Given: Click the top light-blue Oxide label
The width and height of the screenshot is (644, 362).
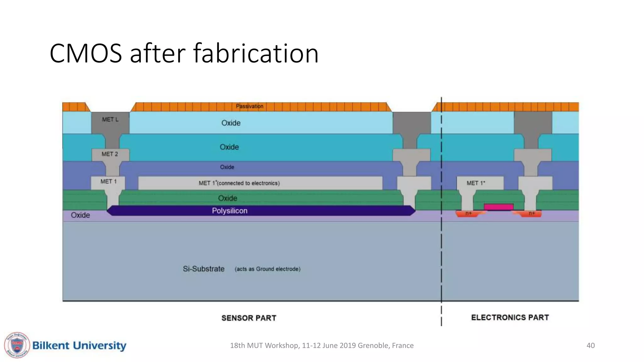Looking at the screenshot, I should point(231,123).
